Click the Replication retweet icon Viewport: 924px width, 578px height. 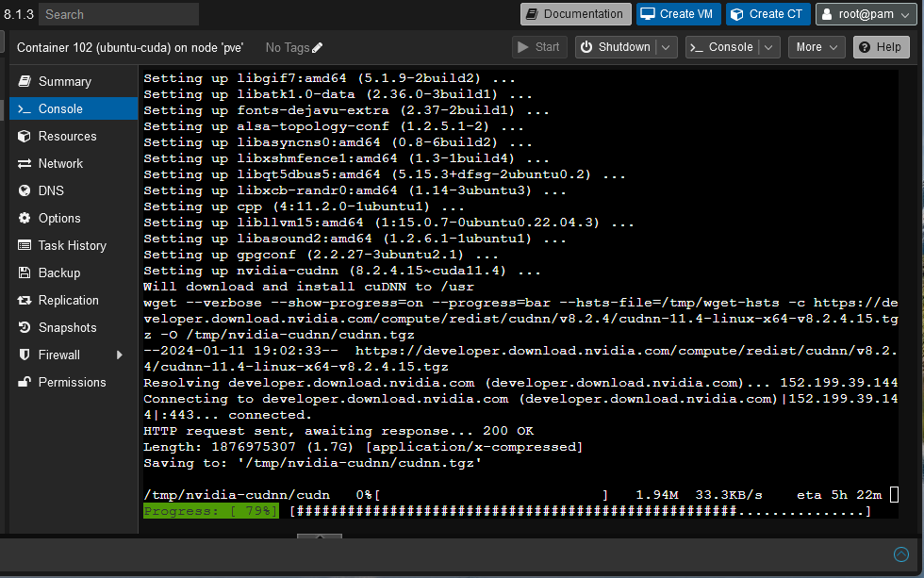coord(25,300)
